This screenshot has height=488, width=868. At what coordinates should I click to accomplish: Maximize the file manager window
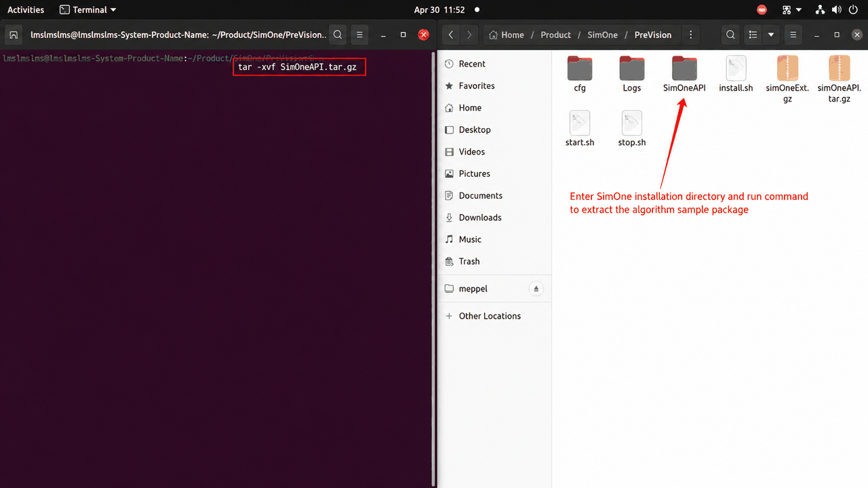click(x=837, y=35)
